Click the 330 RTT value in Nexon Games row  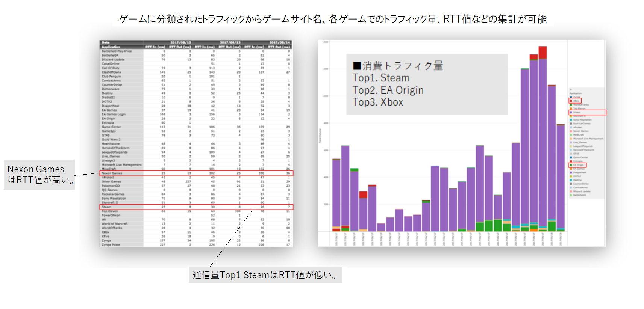[261, 173]
